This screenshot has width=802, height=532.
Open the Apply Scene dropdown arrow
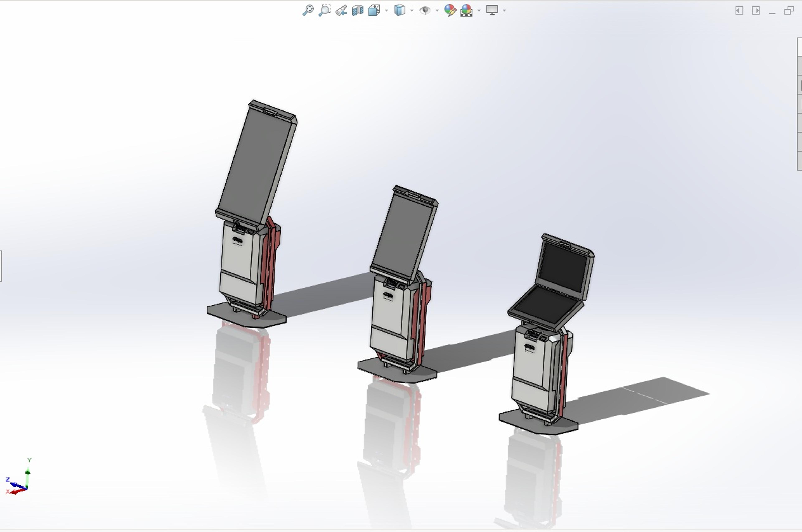(x=479, y=11)
